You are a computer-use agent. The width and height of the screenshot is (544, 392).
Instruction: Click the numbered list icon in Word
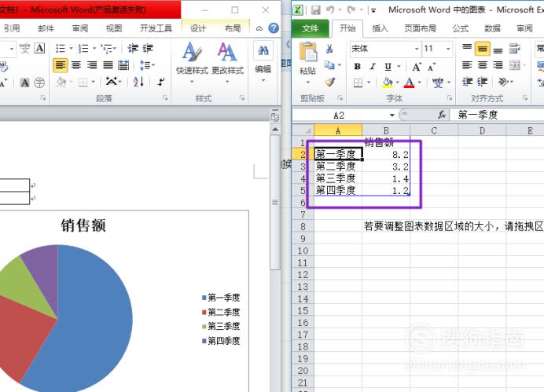pyautogui.click(x=83, y=49)
